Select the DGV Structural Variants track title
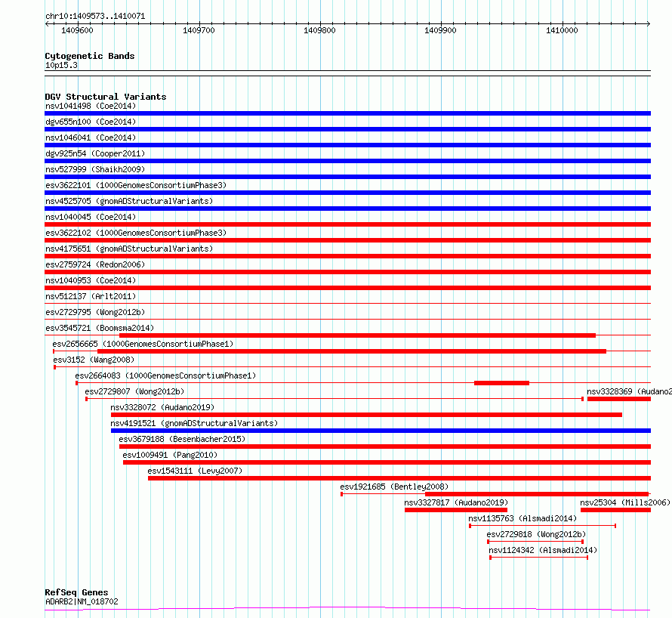The width and height of the screenshot is (672, 618). pyautogui.click(x=106, y=97)
